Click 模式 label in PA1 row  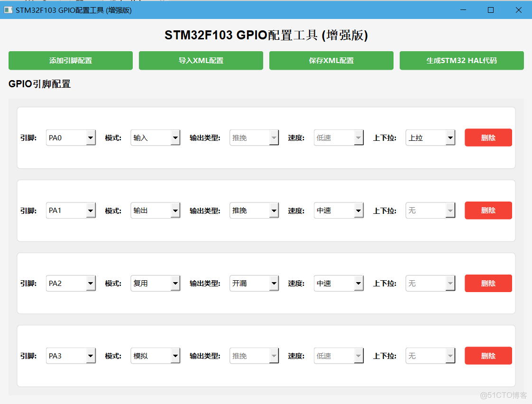tap(113, 211)
